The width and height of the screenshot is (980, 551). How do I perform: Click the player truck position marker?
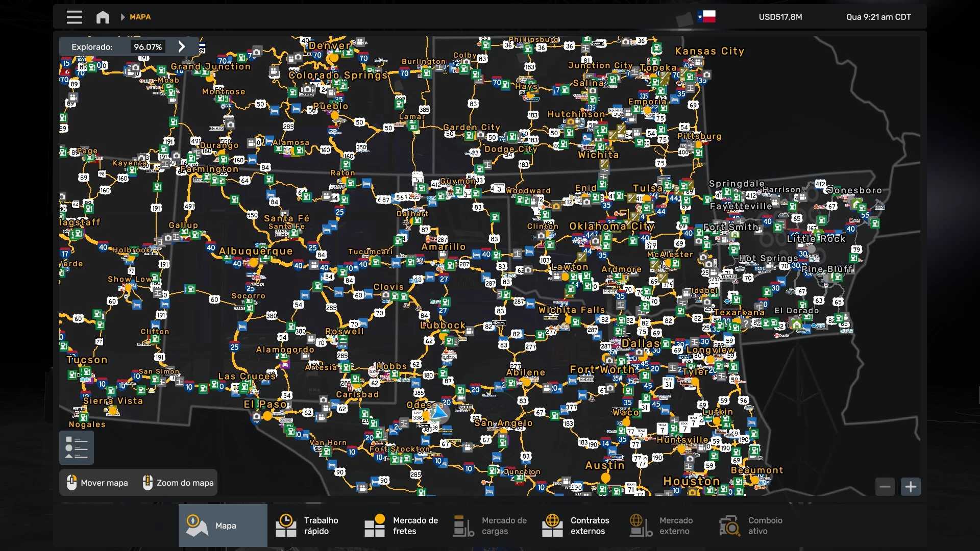(x=439, y=411)
